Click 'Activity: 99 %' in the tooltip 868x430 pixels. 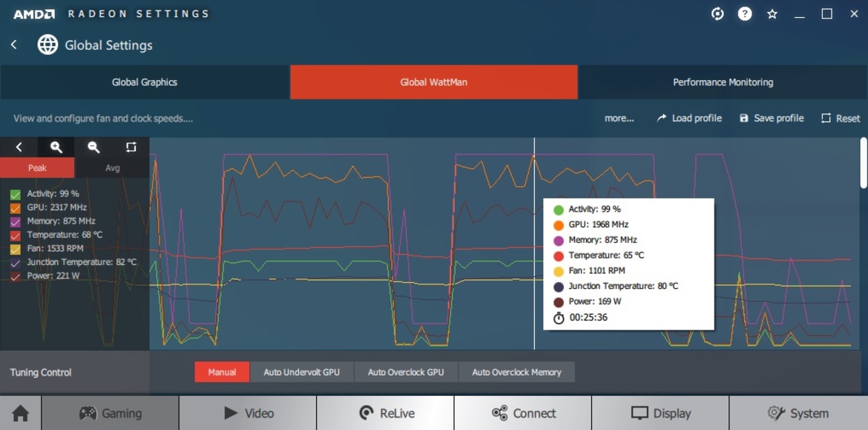(594, 209)
